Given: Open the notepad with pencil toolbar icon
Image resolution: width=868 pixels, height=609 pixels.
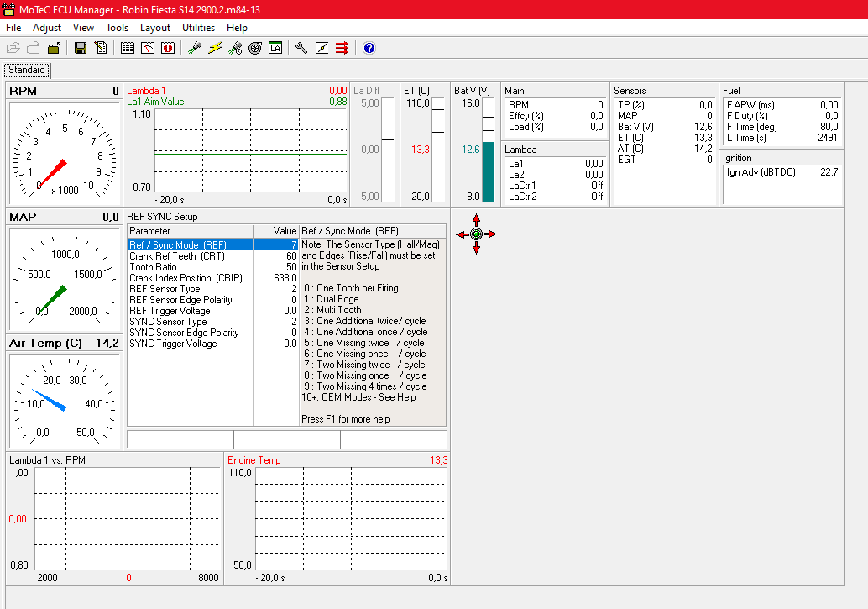Looking at the screenshot, I should point(101,48).
